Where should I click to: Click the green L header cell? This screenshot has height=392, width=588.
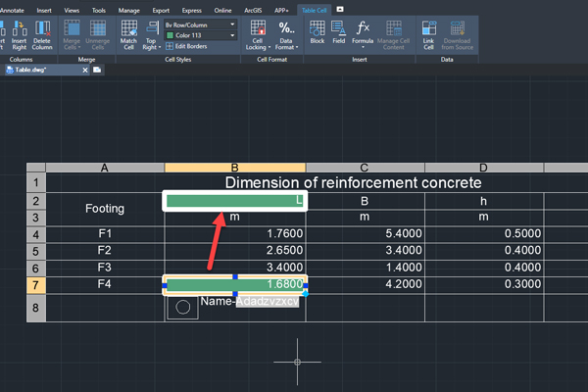tap(235, 201)
